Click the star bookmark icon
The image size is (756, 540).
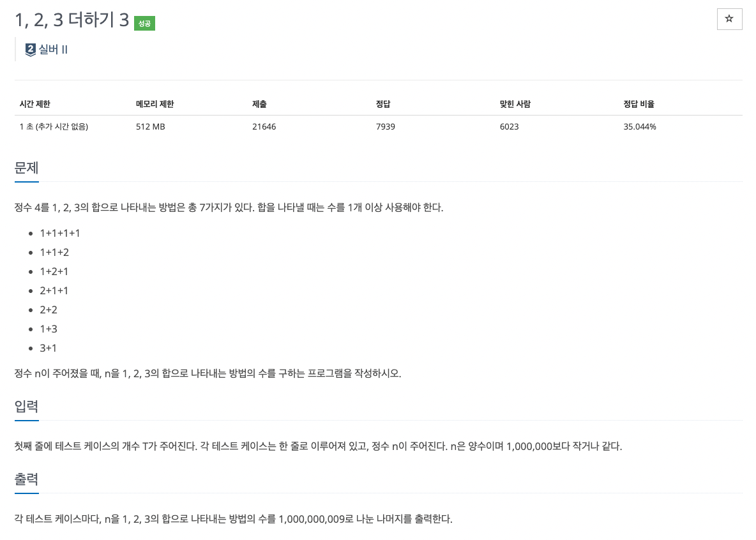[x=729, y=19]
